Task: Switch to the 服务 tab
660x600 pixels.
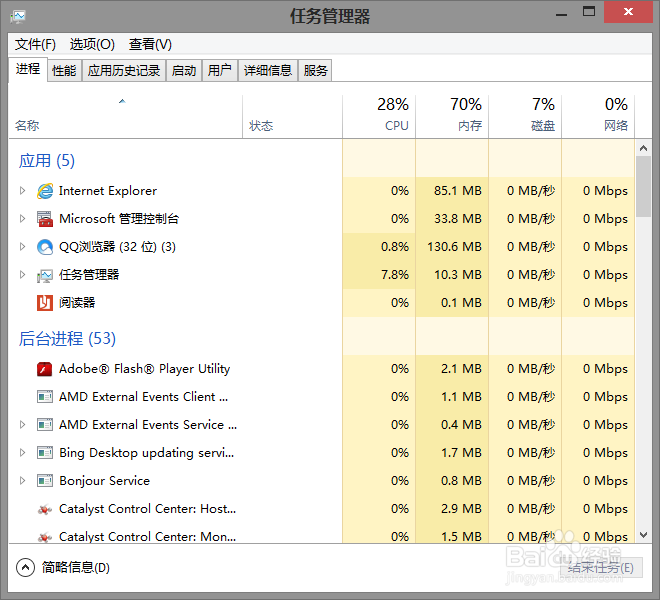Action: pyautogui.click(x=315, y=70)
